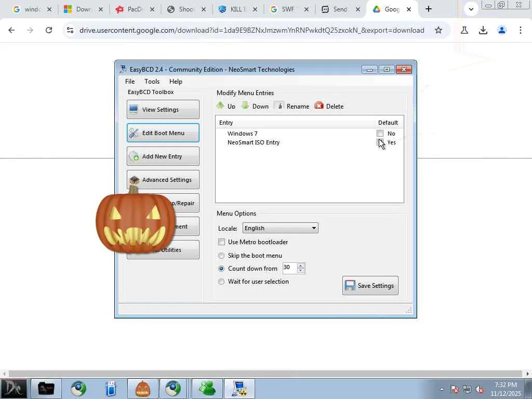Rename the selected boot entry

[292, 106]
